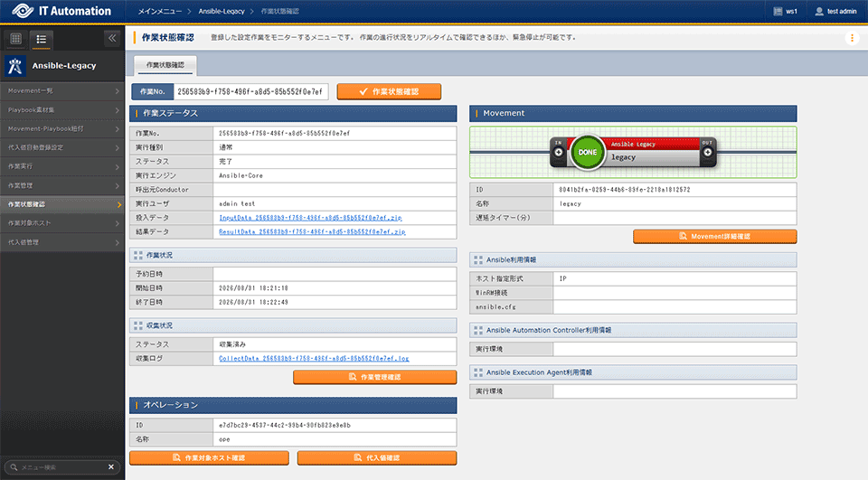868x480 pixels.
Task: Click the Movement panel header
Action: coord(633,113)
